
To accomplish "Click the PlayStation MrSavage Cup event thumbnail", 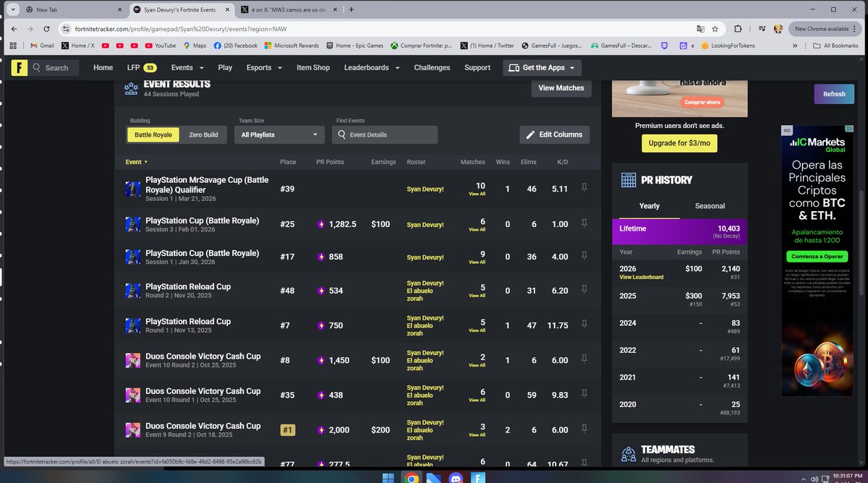I will pos(132,189).
